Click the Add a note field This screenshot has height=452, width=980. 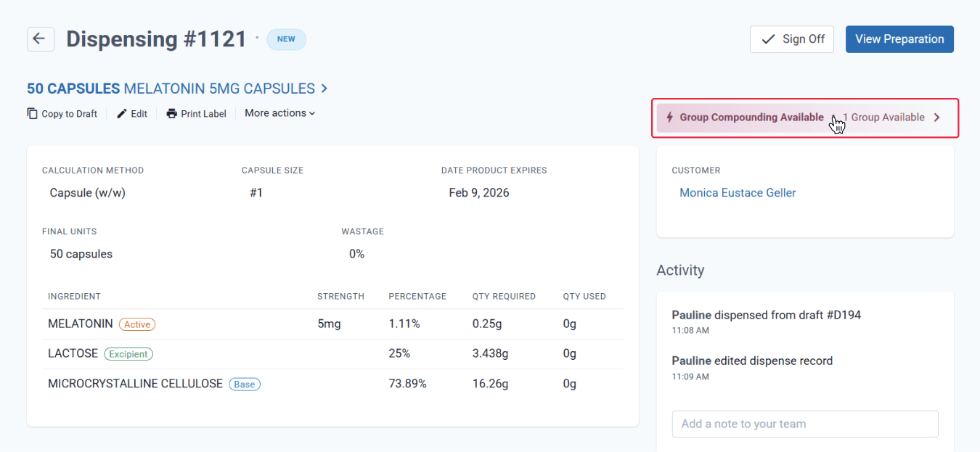coord(805,424)
